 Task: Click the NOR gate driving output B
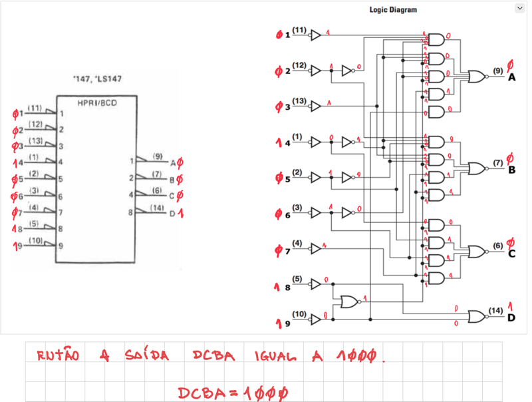(477, 168)
